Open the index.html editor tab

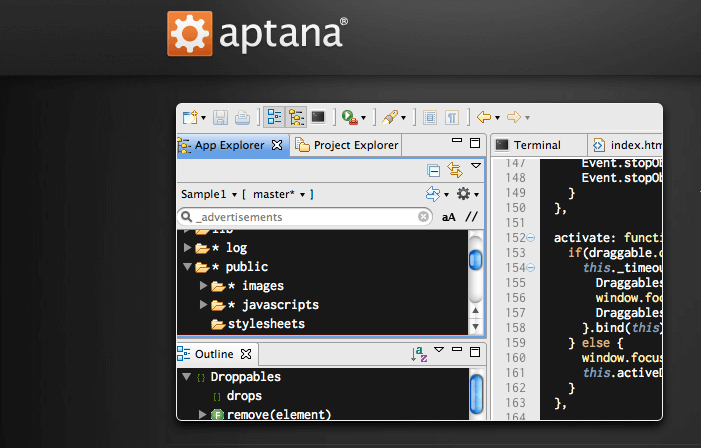coord(626,145)
